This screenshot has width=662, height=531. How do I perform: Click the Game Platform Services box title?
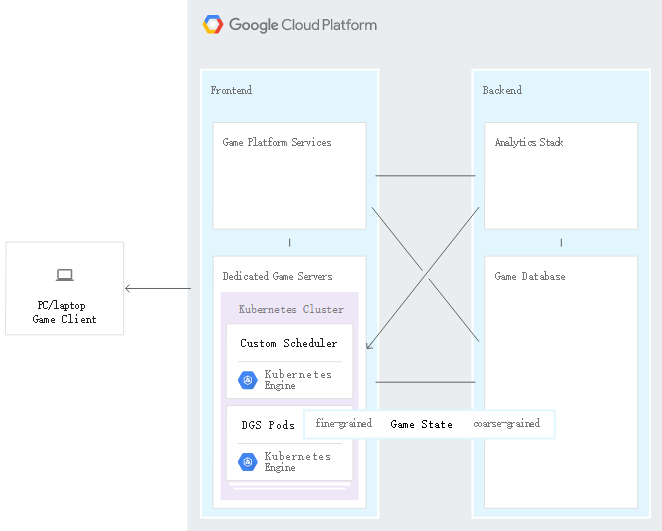[277, 142]
